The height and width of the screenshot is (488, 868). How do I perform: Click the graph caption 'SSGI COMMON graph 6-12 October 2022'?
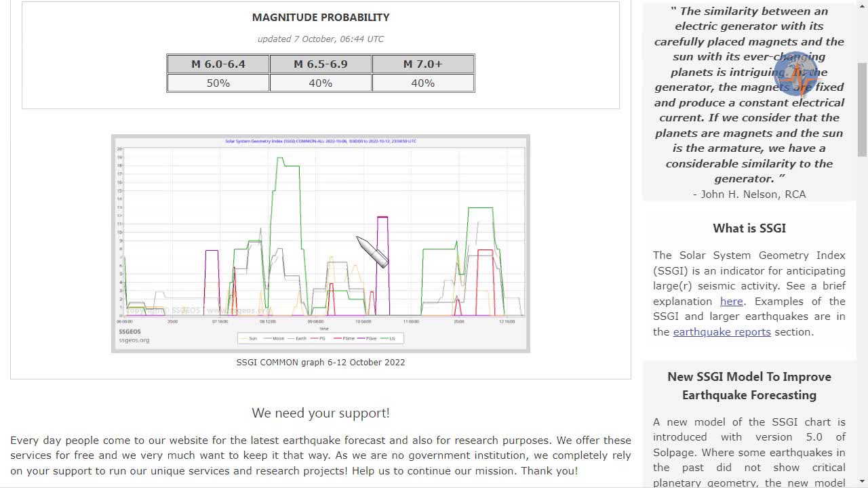pos(321,362)
